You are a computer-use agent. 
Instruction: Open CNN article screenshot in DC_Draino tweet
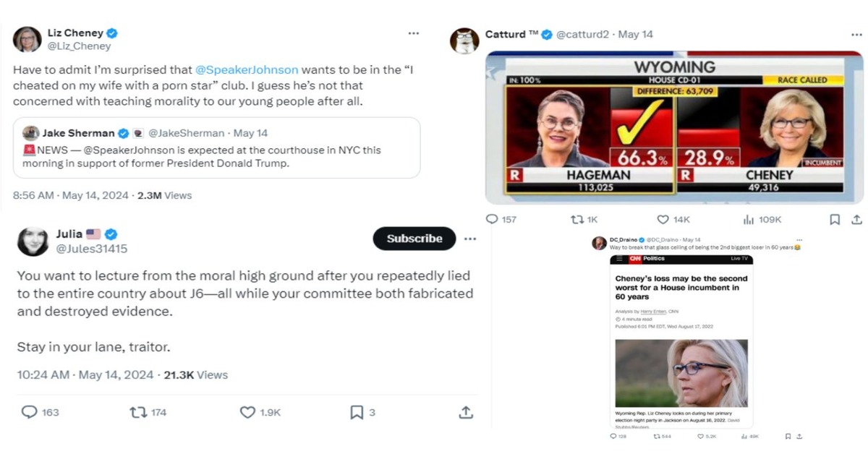point(681,341)
